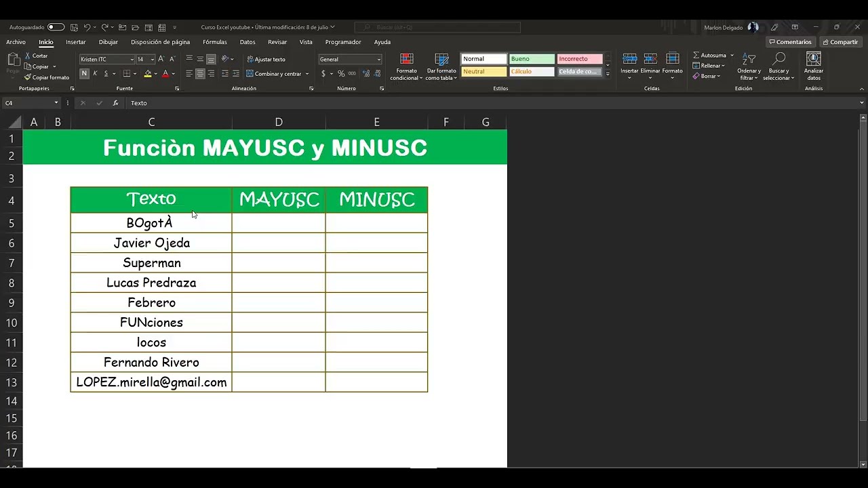Image resolution: width=868 pixels, height=488 pixels.
Task: Expand the cell styles gallery
Action: pos(608,73)
